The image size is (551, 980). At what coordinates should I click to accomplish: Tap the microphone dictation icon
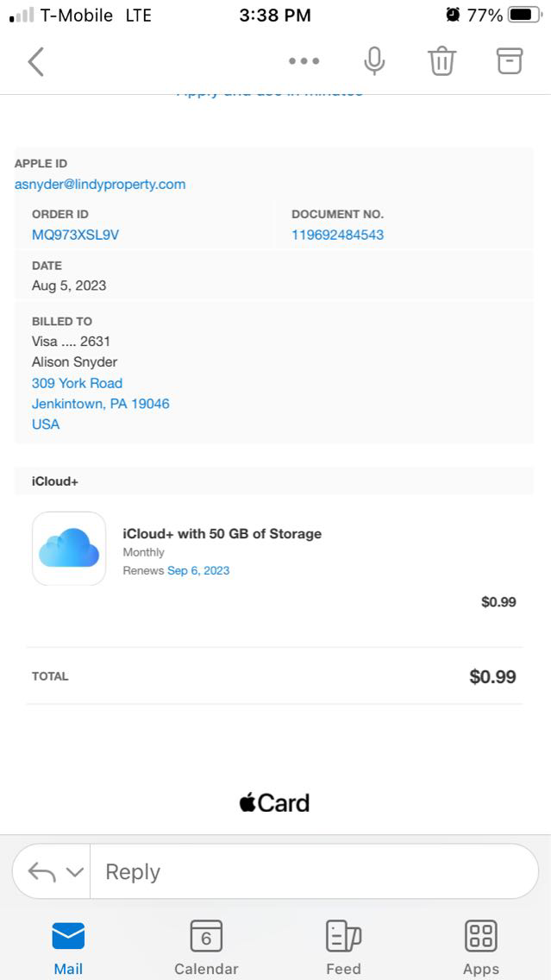click(374, 61)
